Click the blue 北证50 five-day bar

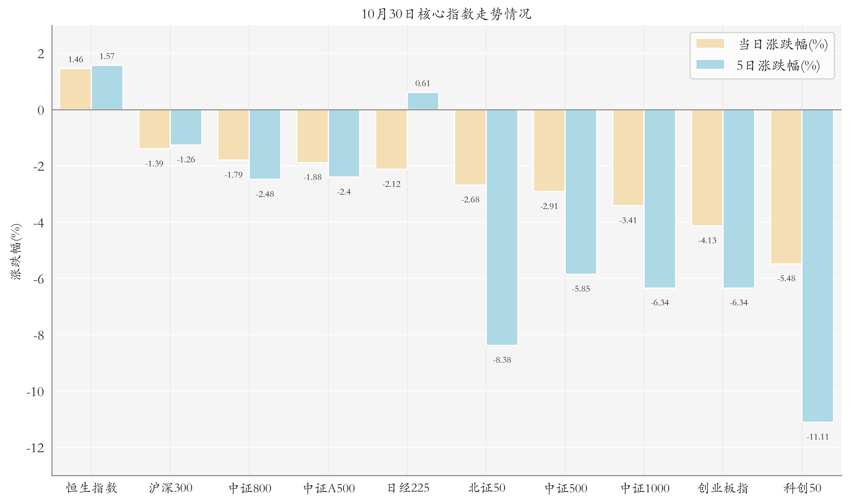click(502, 227)
